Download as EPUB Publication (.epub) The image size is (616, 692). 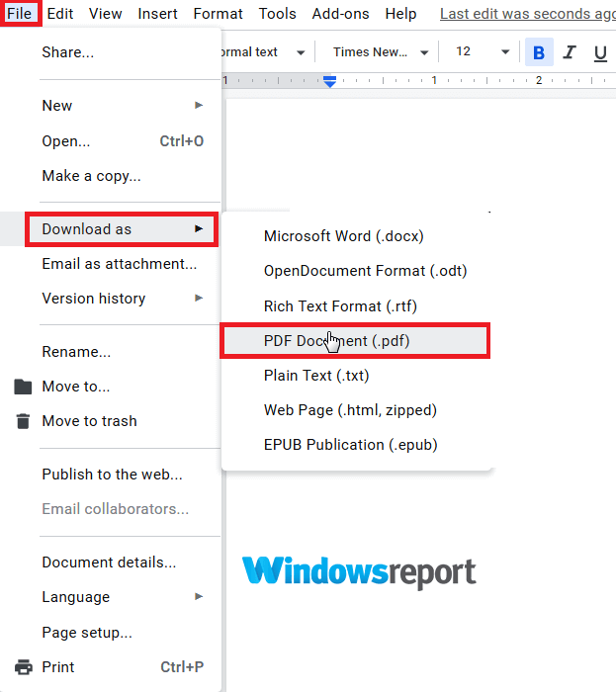356,445
